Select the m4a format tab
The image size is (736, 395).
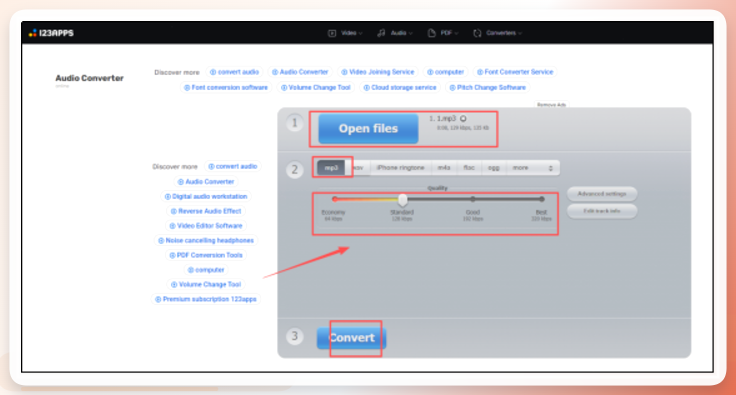tap(444, 167)
